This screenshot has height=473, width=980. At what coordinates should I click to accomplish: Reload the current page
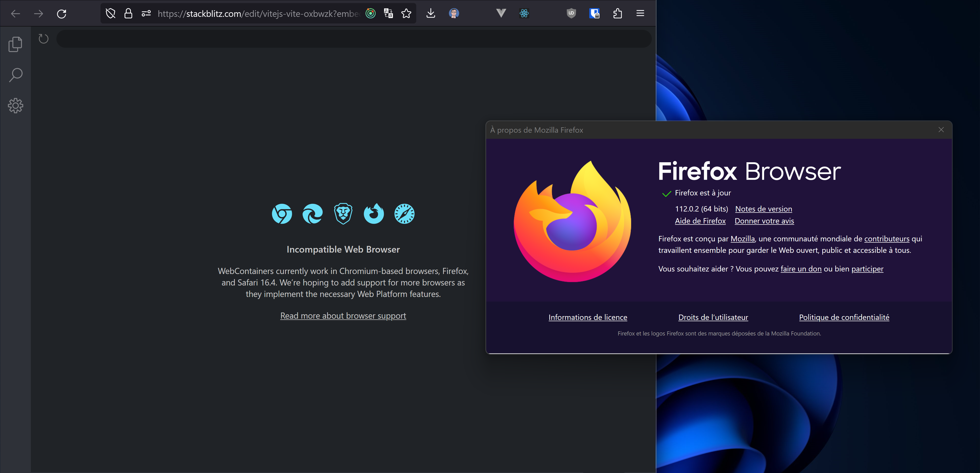(x=62, y=13)
